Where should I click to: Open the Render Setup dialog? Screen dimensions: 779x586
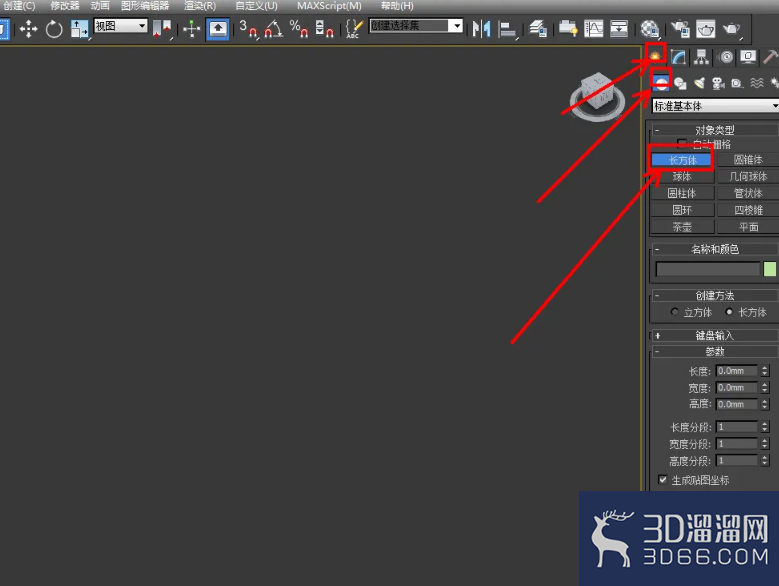point(680,29)
